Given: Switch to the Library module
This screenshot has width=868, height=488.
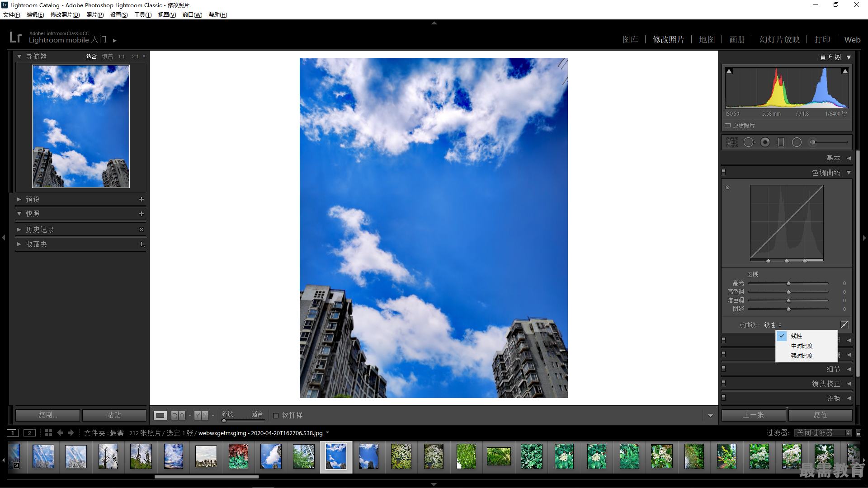Looking at the screenshot, I should 630,40.
